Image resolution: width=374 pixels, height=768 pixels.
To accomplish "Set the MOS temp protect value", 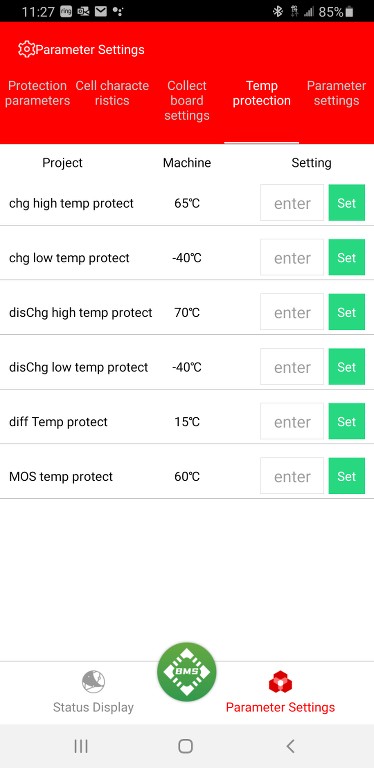I will pos(347,476).
